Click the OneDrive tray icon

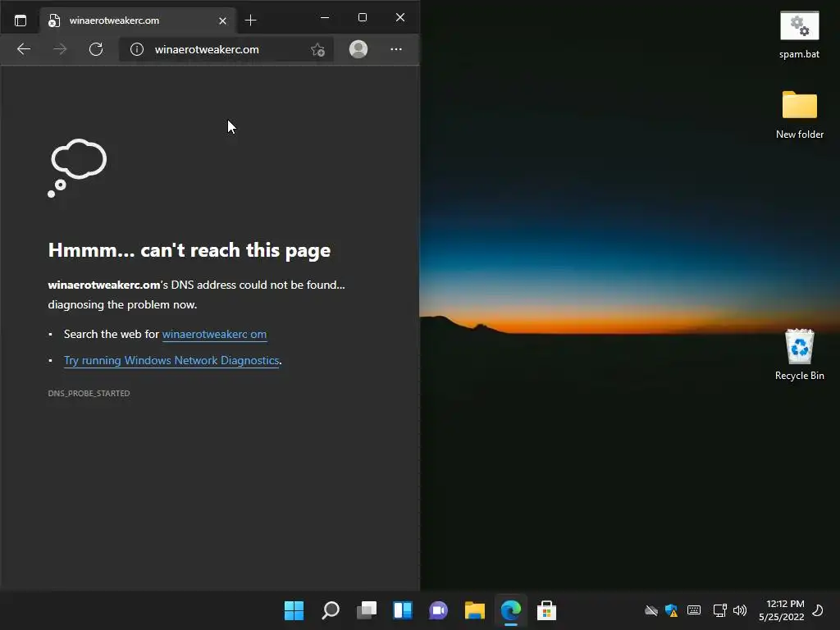[651, 610]
